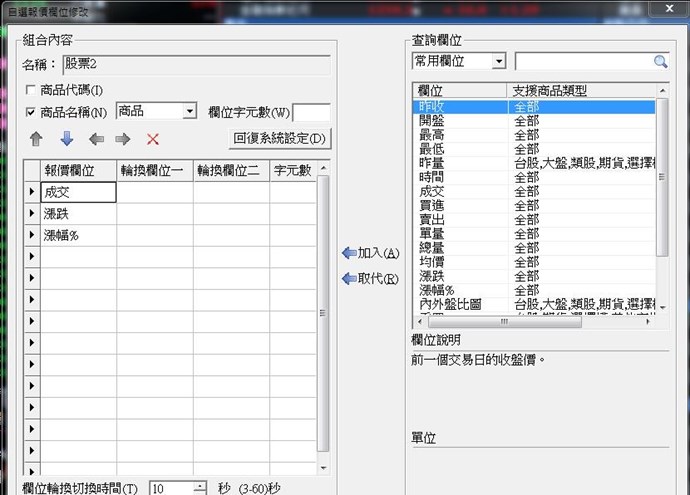Click the 取代 replace button
The height and width of the screenshot is (495, 690).
[370, 279]
